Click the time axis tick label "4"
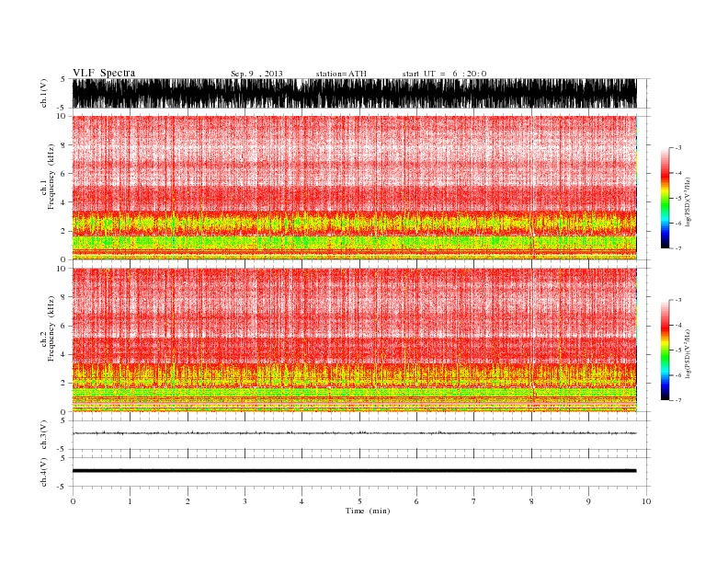This screenshot has width=728, height=563. pos(301,501)
